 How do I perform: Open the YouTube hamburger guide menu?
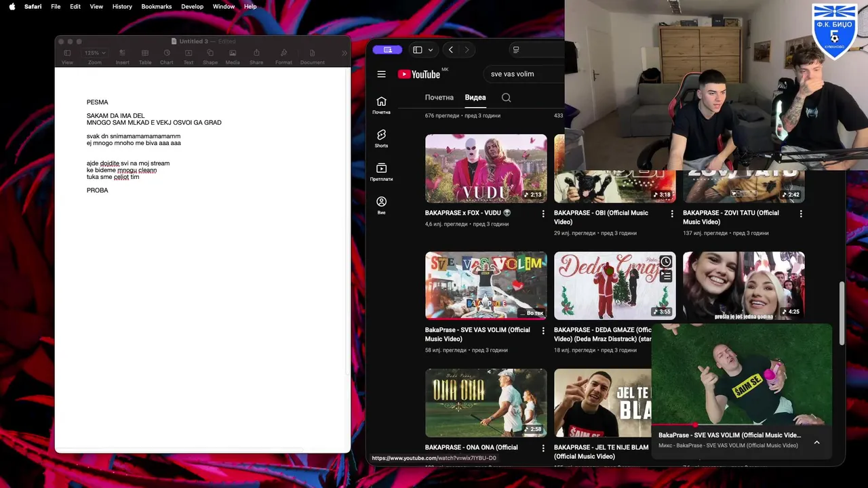[x=382, y=74]
